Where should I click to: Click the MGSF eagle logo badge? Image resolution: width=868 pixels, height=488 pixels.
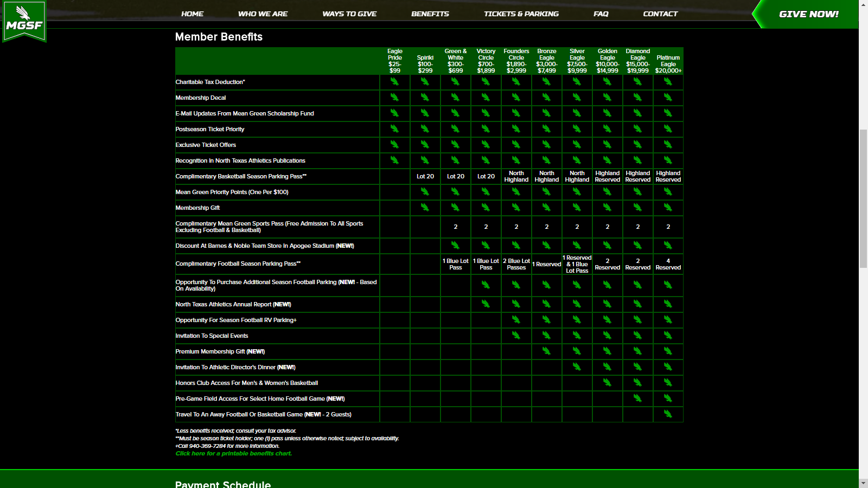click(x=24, y=21)
